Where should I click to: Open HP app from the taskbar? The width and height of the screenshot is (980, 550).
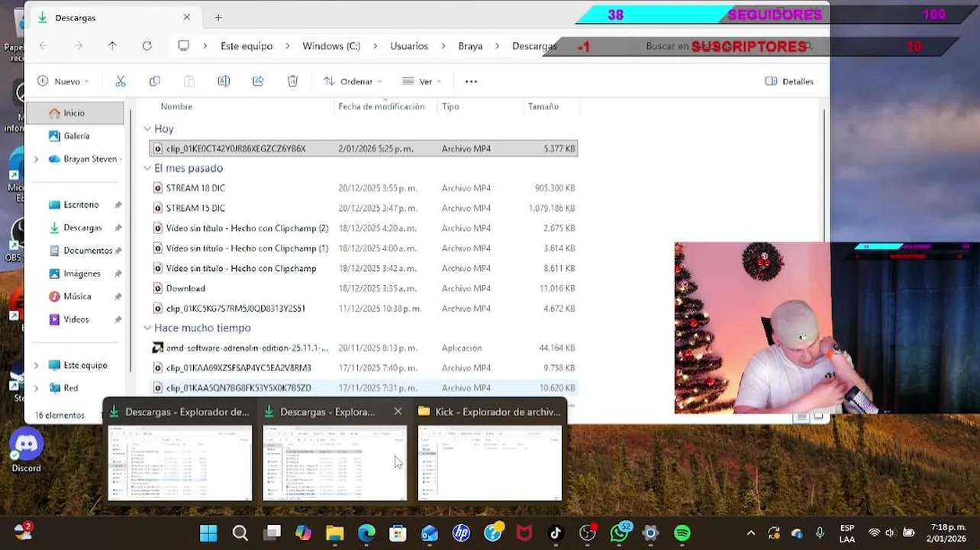click(461, 533)
